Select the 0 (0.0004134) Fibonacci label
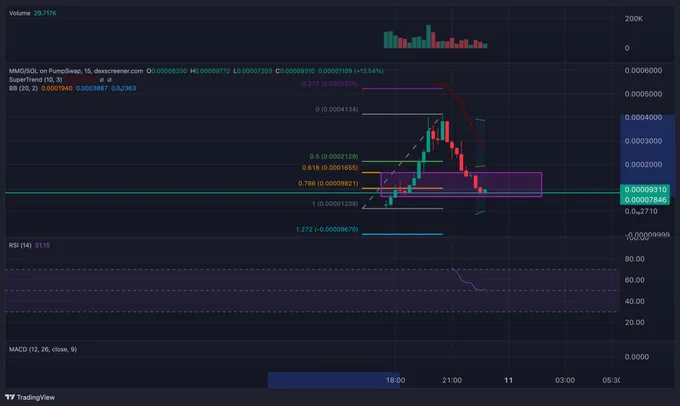 coord(337,109)
